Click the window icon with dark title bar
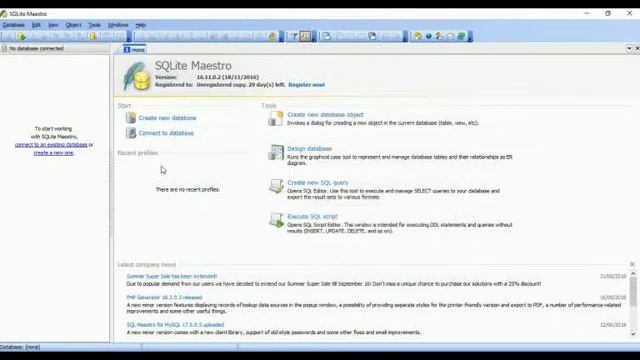This screenshot has height=360, width=640. (x=372, y=37)
